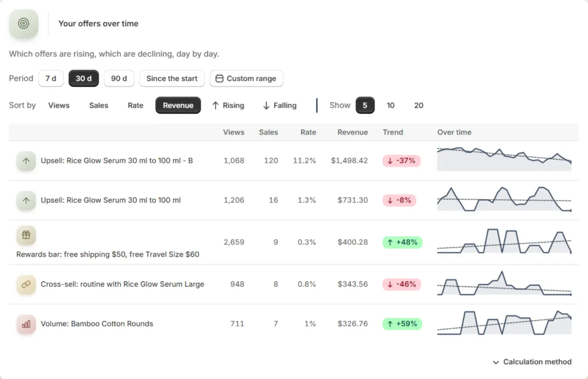588x379 pixels.
Task: Click the +48% trend badge
Action: tap(403, 242)
